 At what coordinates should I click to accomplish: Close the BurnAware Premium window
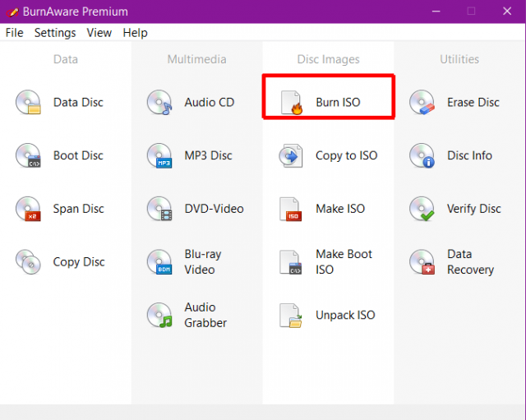point(507,12)
